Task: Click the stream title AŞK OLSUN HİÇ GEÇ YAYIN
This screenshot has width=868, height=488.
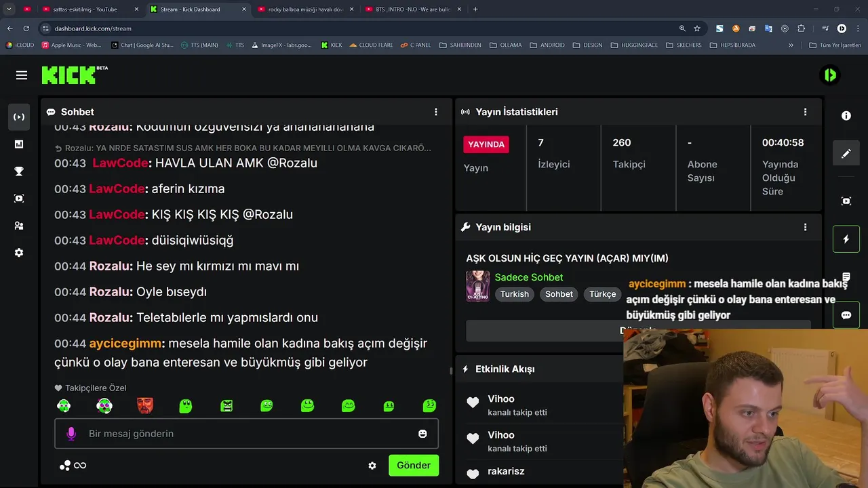Action: point(568,258)
